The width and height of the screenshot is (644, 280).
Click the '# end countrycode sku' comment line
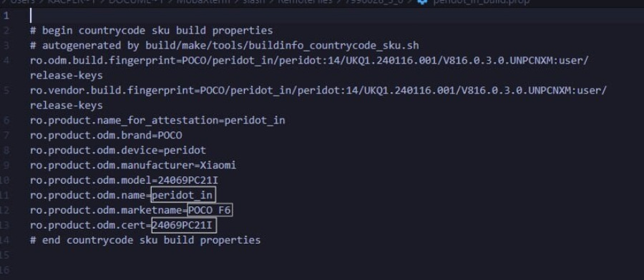145,240
